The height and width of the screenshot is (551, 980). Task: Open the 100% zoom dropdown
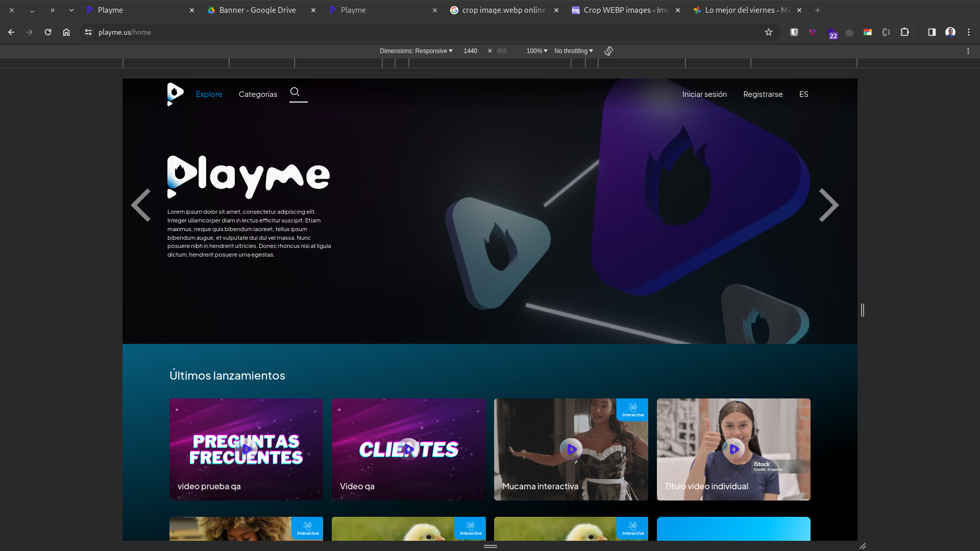tap(536, 51)
